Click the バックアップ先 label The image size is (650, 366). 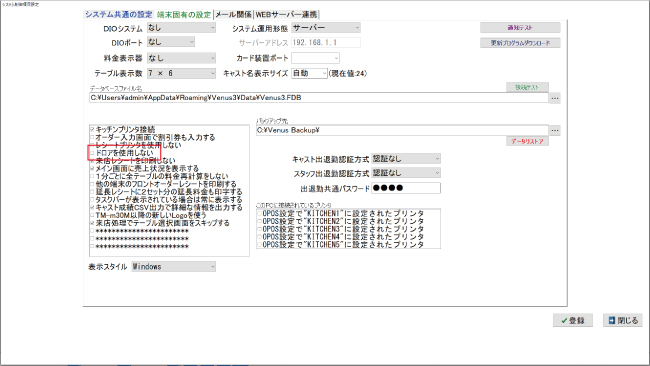(x=272, y=121)
